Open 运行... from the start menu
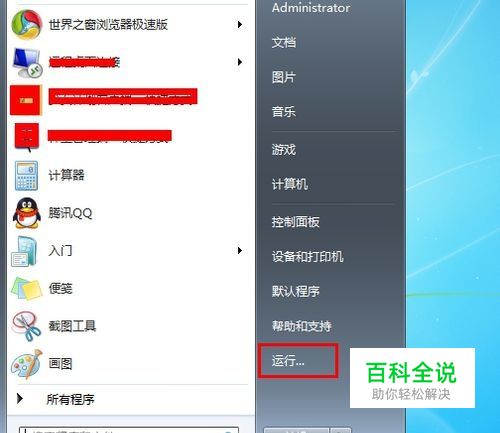 pyautogui.click(x=288, y=361)
